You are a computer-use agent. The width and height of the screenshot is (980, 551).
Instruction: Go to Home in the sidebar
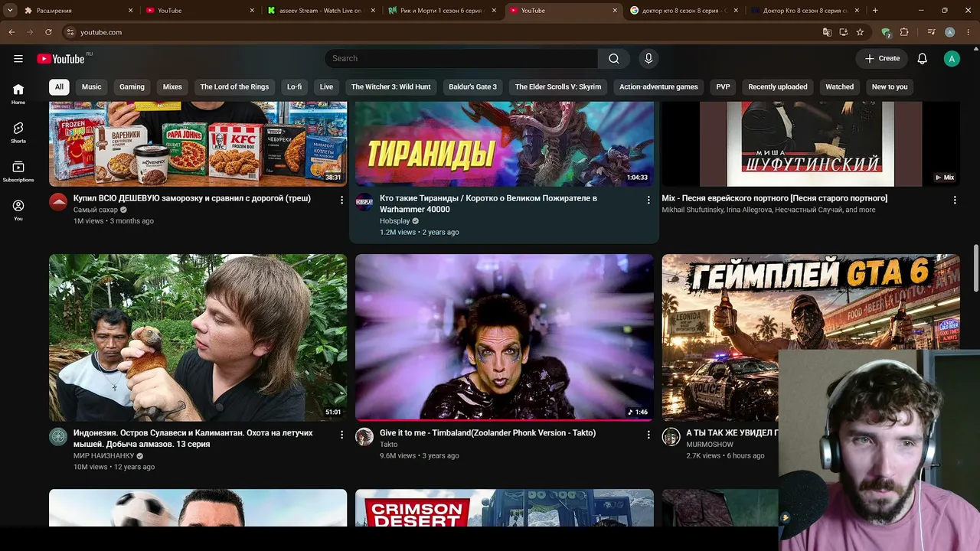18,93
